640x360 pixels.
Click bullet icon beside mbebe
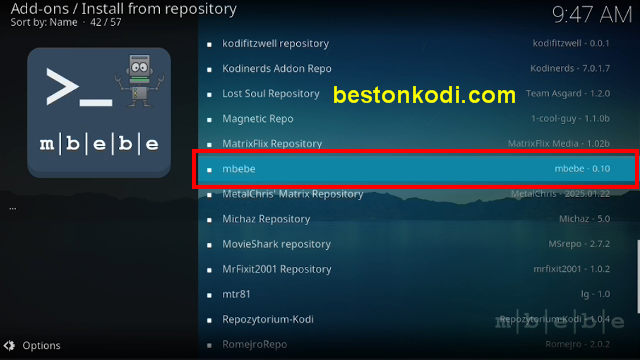click(209, 170)
